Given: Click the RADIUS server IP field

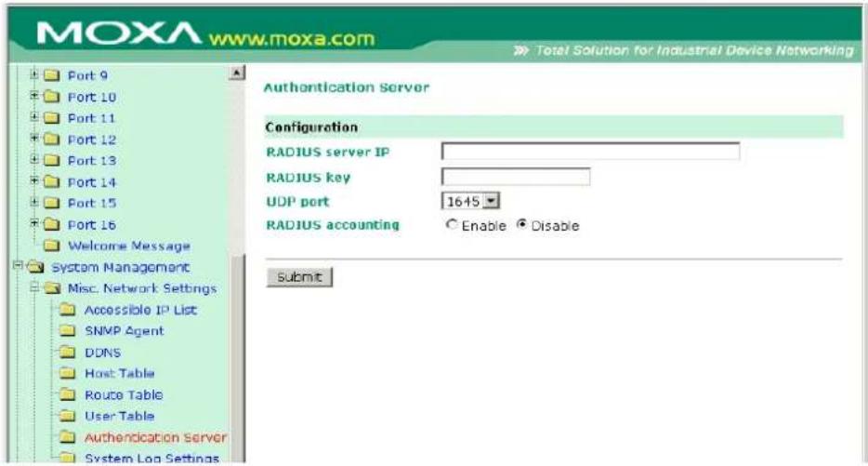Looking at the screenshot, I should click(x=591, y=151).
